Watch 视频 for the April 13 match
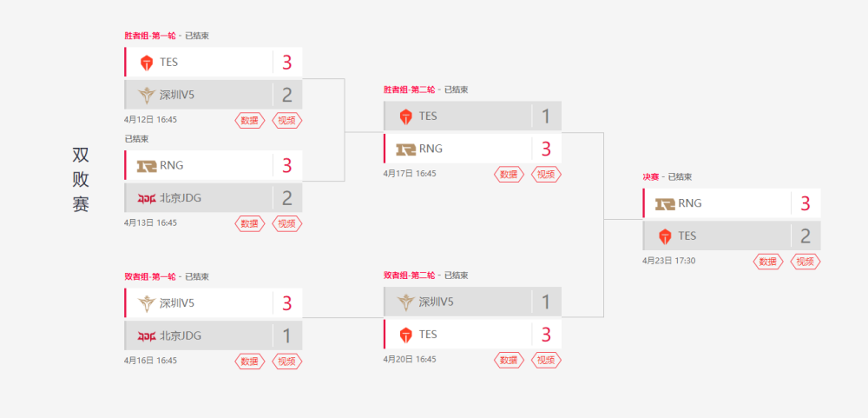Image resolution: width=868 pixels, height=418 pixels. pos(287,223)
